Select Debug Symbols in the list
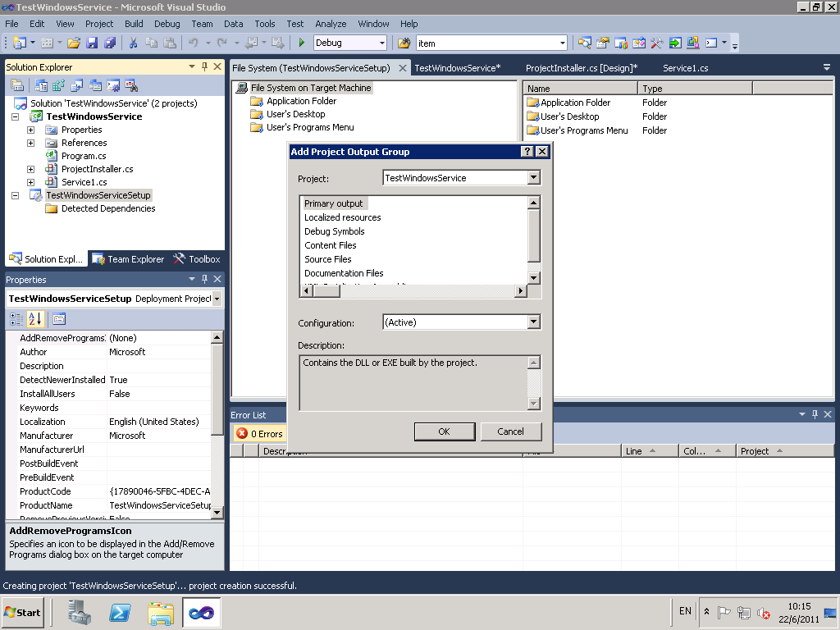Screen dimensions: 840x630 tap(335, 231)
